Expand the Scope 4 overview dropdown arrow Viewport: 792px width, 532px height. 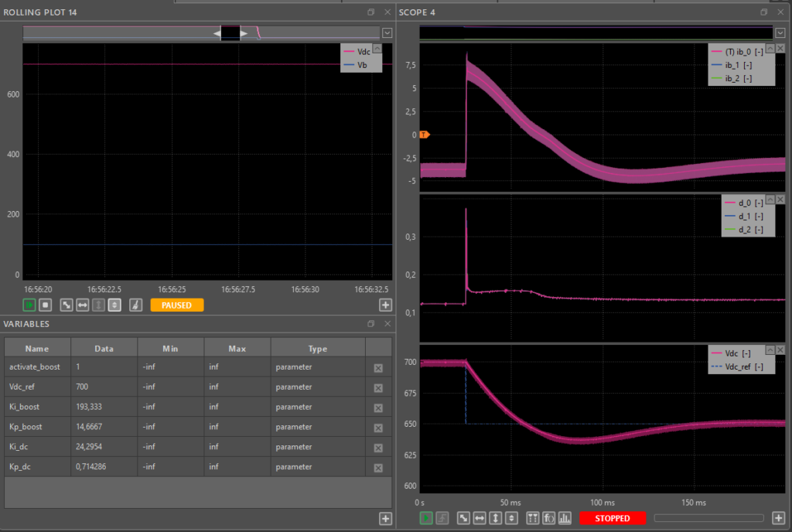[x=780, y=32]
